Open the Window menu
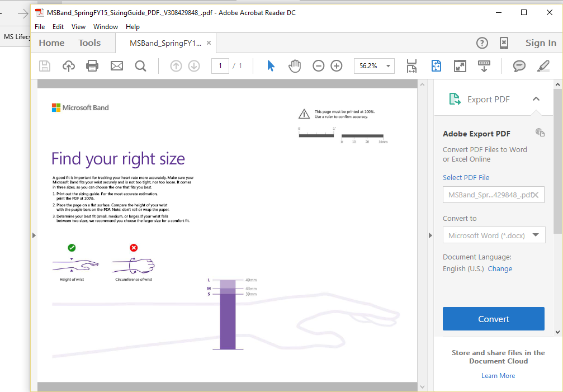563x392 pixels. (x=106, y=27)
